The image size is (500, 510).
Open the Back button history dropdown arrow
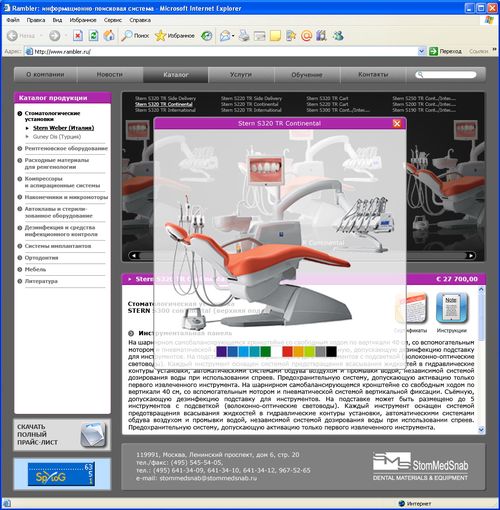(x=41, y=36)
